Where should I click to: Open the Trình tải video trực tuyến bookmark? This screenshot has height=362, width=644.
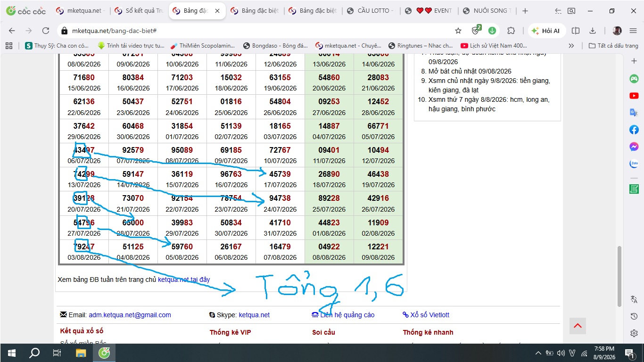pyautogui.click(x=131, y=46)
